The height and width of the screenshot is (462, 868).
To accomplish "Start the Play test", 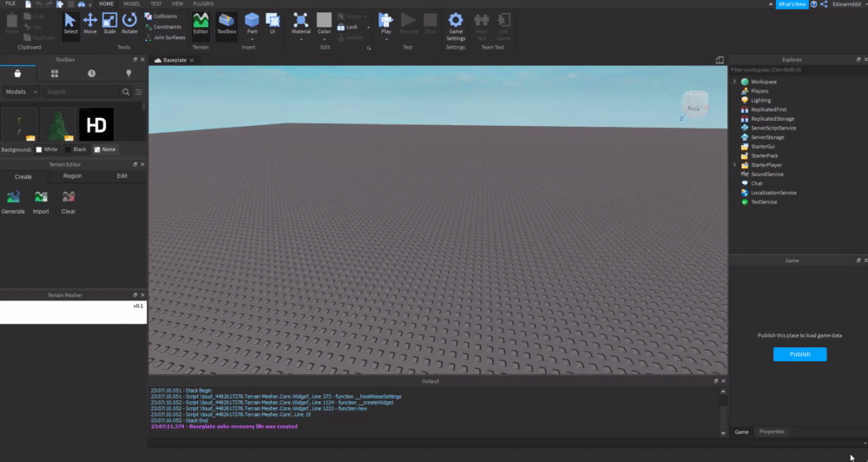I will pos(386,23).
